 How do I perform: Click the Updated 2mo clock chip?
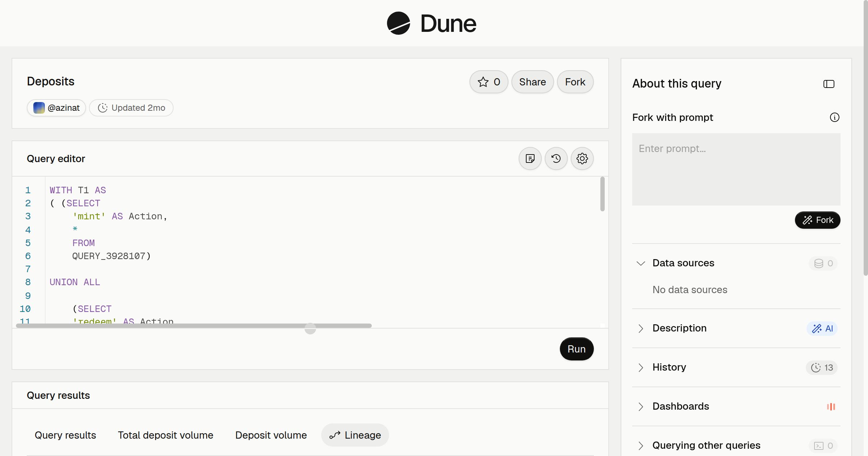click(131, 108)
